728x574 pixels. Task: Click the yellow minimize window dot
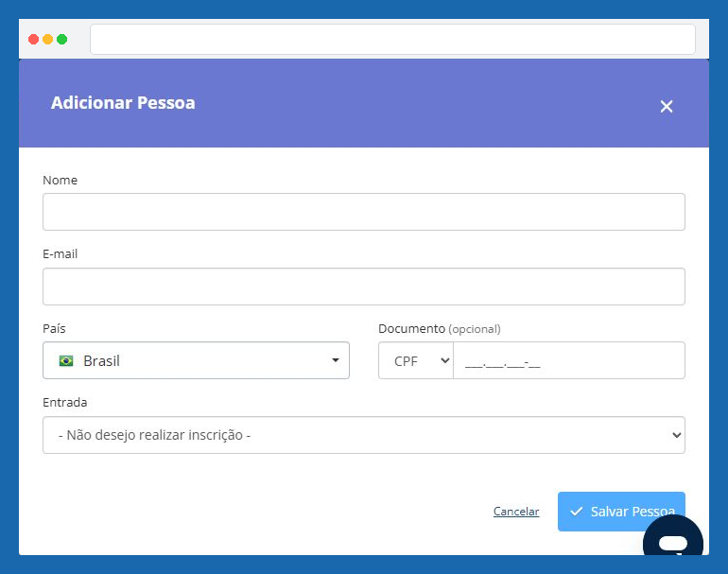click(47, 39)
